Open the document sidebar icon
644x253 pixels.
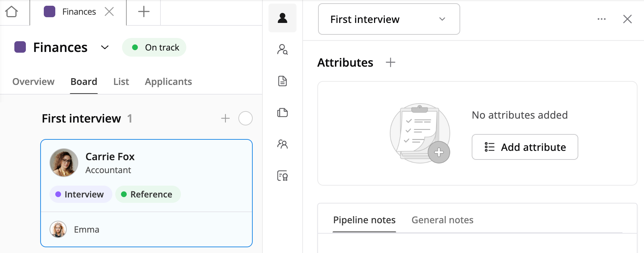tap(283, 81)
